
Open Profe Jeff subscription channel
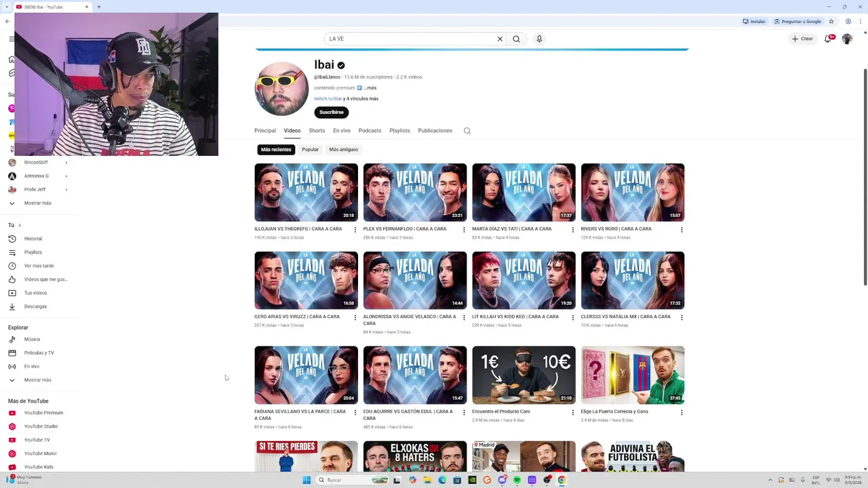click(x=35, y=189)
